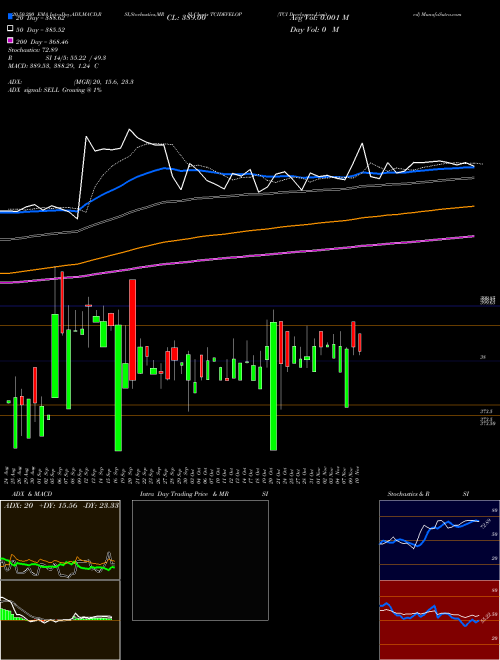Click the MGR 20, 15.6, 23.3 values
Screen dimensions: 500x660
[104, 82]
